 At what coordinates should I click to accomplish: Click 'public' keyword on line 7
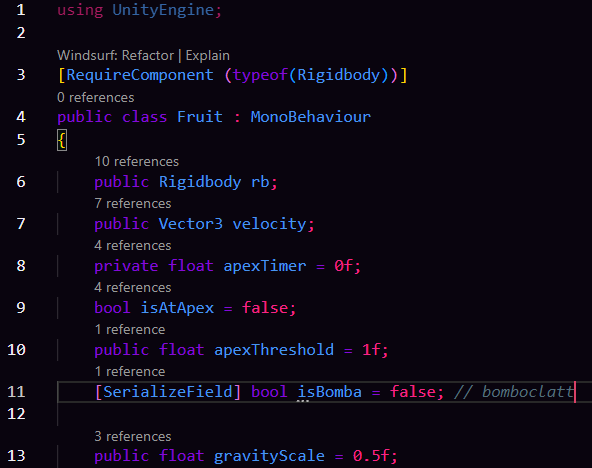[122, 224]
